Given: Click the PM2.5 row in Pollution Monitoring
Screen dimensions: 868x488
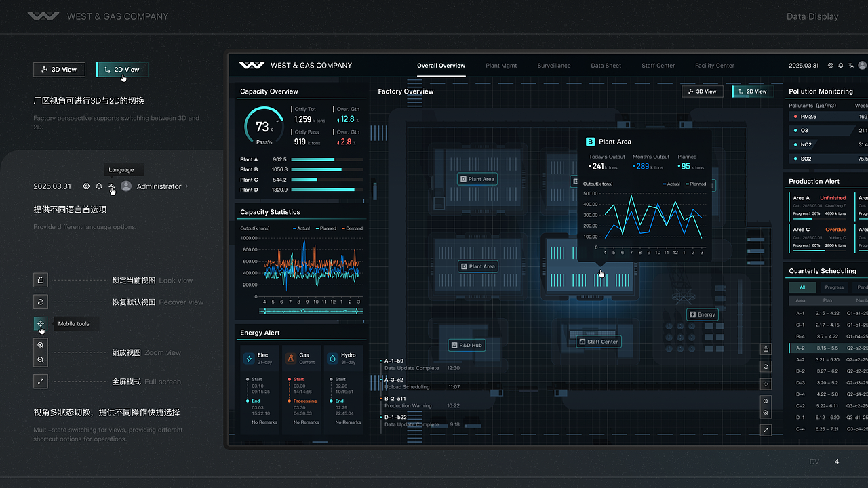Looking at the screenshot, I should coord(828,117).
